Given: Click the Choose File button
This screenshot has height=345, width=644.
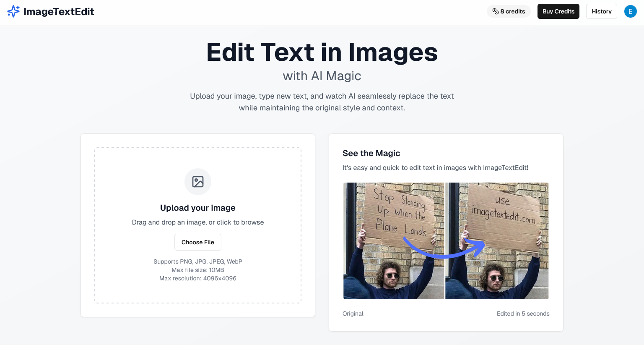Looking at the screenshot, I should pos(198,242).
